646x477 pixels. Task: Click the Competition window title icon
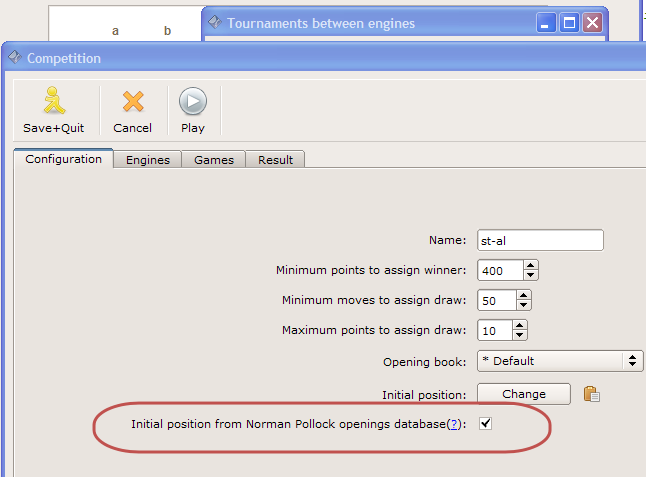click(x=15, y=57)
